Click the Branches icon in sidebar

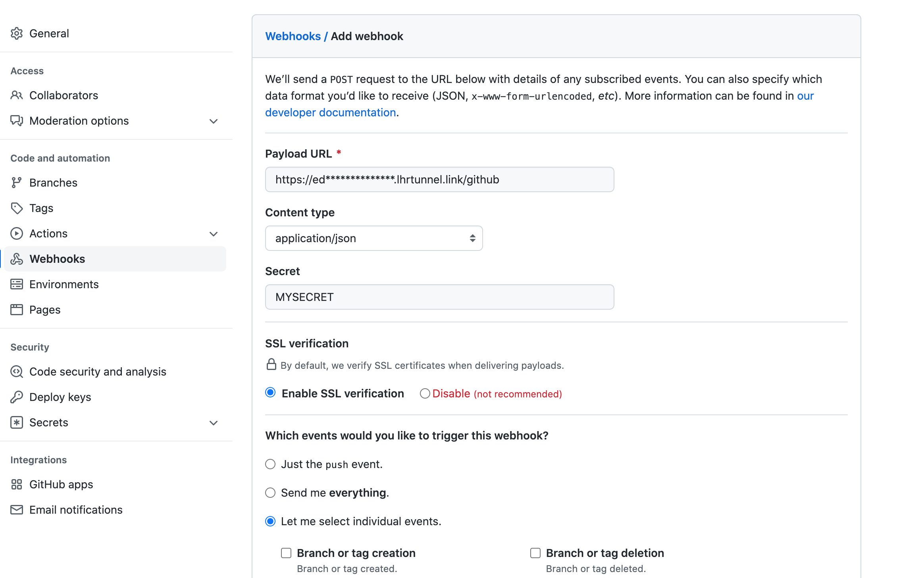(17, 183)
